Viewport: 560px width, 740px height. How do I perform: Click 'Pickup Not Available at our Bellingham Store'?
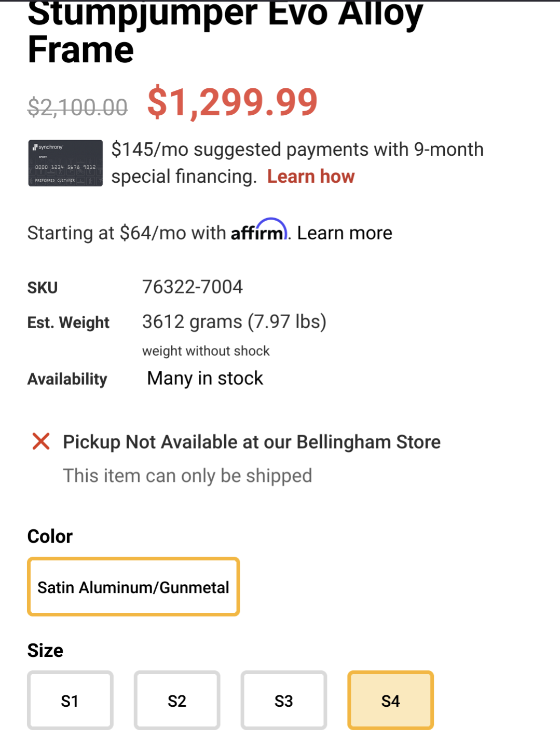pos(252,442)
